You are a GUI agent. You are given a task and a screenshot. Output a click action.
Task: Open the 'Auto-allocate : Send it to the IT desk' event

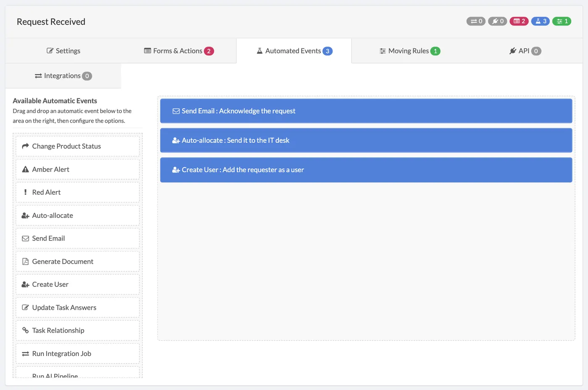tap(366, 140)
